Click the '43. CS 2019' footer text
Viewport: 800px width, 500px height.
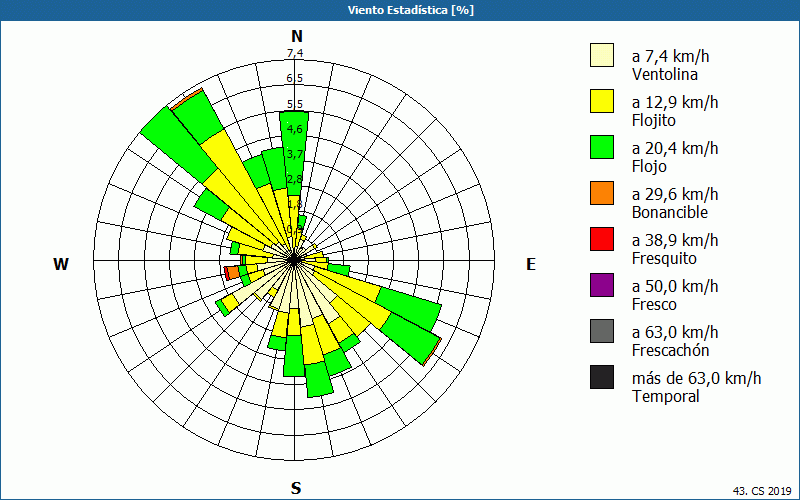pos(762,491)
